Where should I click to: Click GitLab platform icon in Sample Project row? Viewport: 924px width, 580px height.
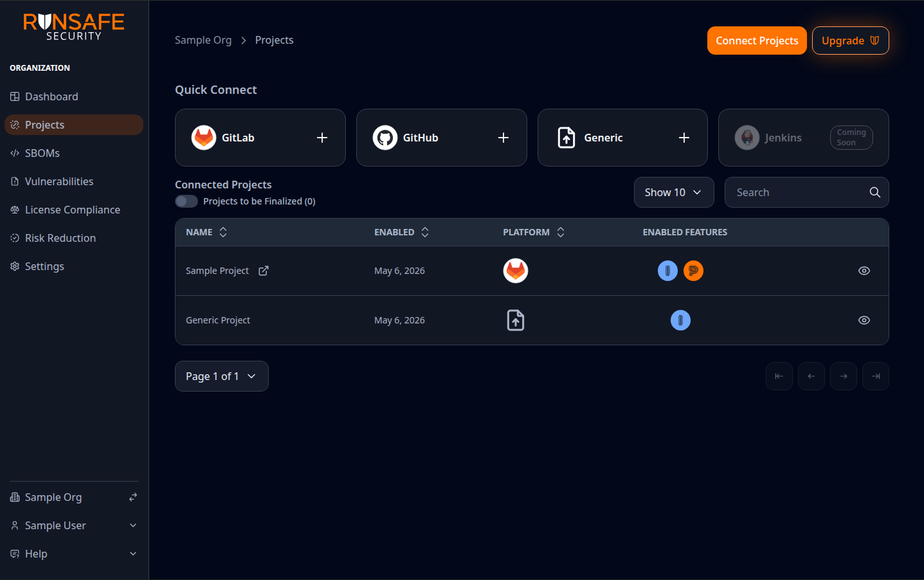pos(516,271)
